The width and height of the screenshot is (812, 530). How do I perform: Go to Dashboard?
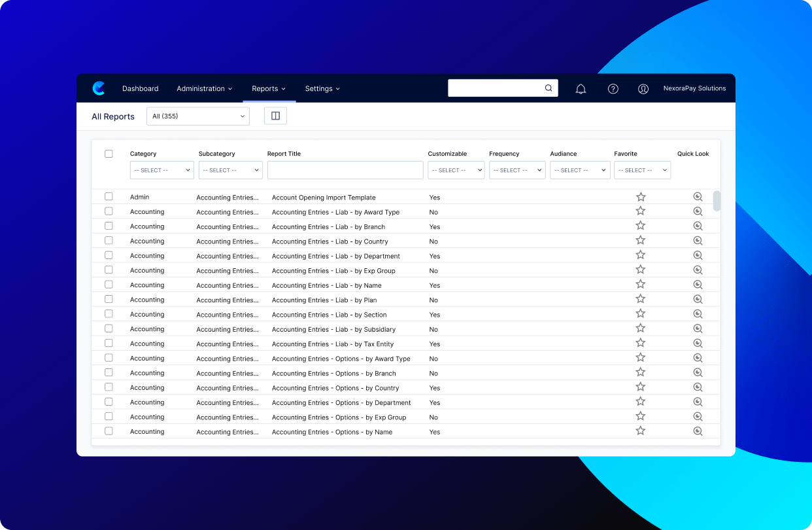pos(141,89)
